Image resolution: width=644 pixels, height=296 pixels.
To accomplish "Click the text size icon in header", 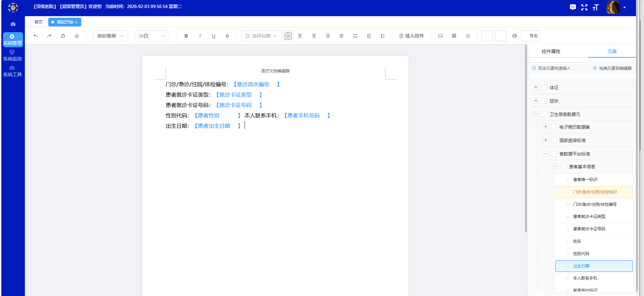I will [x=596, y=7].
